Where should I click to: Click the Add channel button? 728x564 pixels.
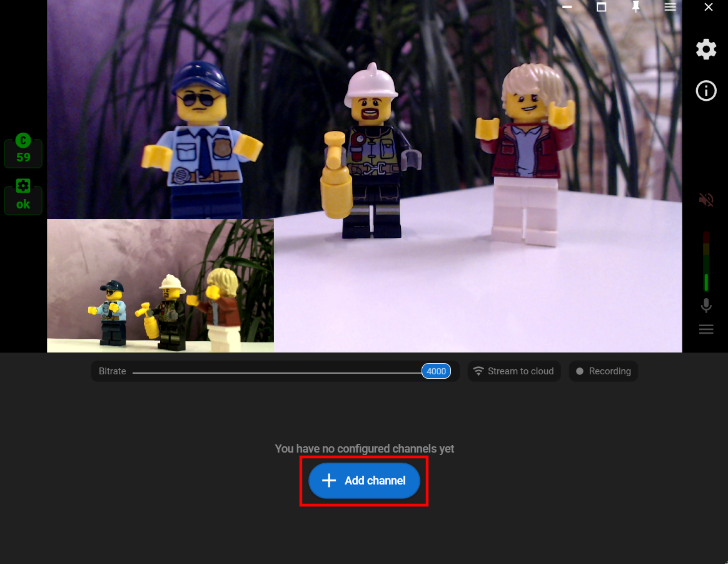pyautogui.click(x=364, y=481)
